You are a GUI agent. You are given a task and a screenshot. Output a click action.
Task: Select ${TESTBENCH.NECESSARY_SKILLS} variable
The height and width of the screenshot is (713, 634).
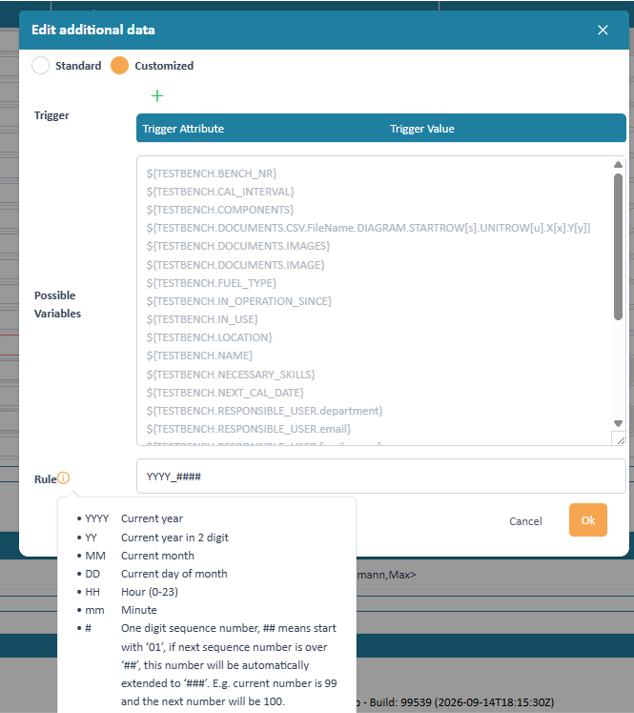tap(231, 374)
